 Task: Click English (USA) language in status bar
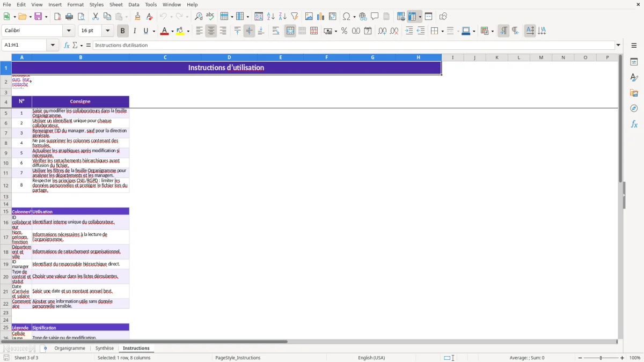pyautogui.click(x=371, y=358)
